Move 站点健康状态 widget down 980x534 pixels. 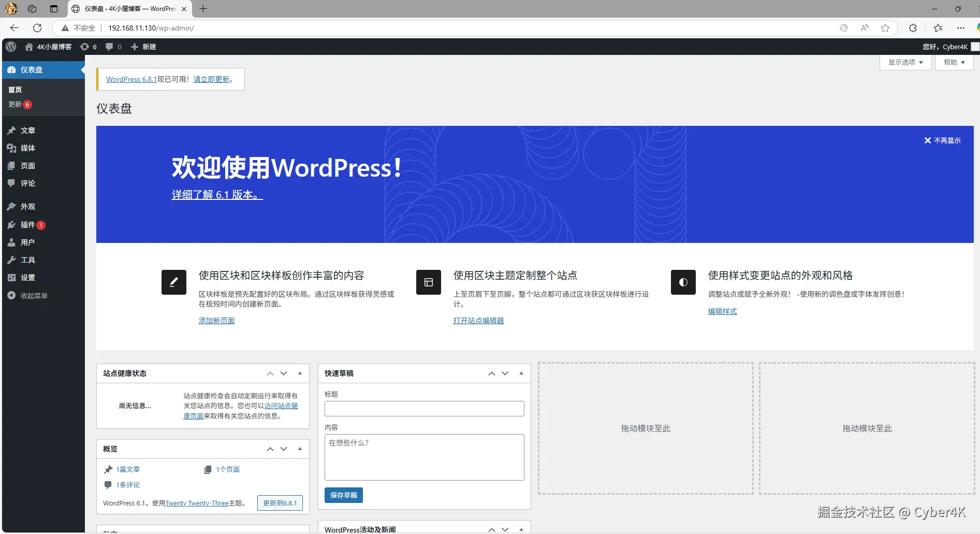coord(284,373)
